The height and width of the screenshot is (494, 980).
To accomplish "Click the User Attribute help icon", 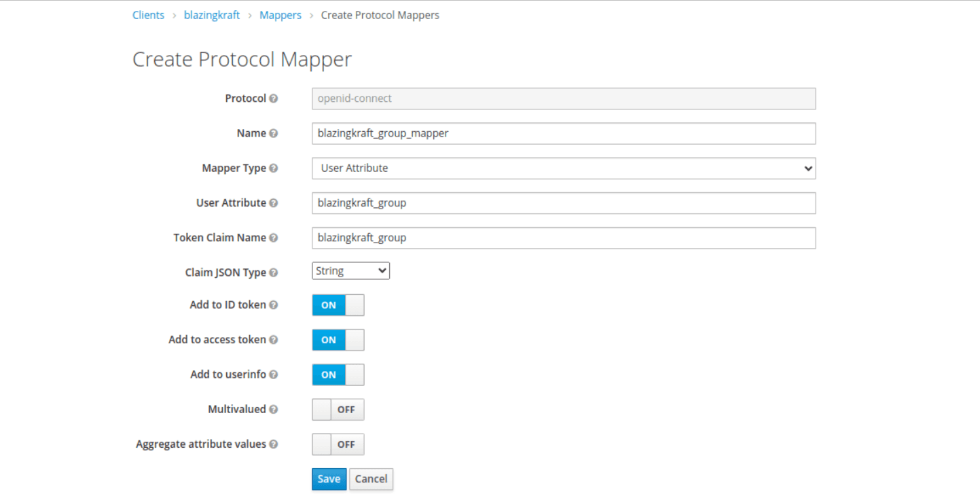I will pyautogui.click(x=273, y=203).
